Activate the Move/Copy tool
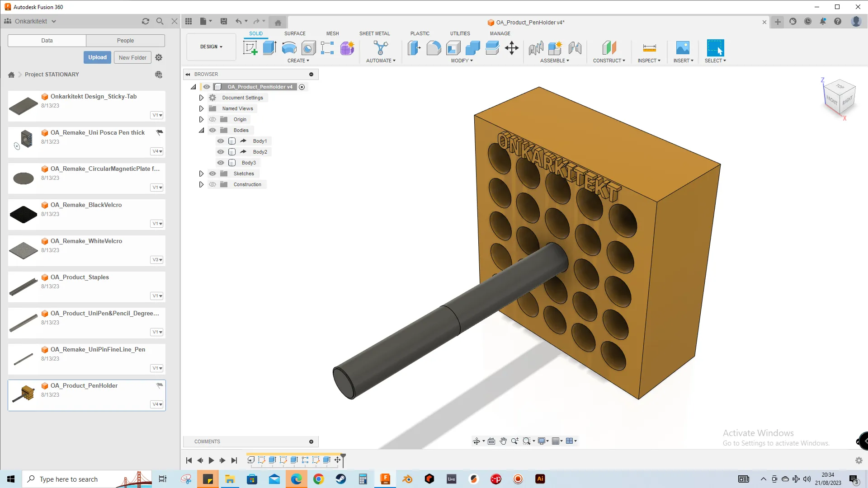 tap(512, 48)
